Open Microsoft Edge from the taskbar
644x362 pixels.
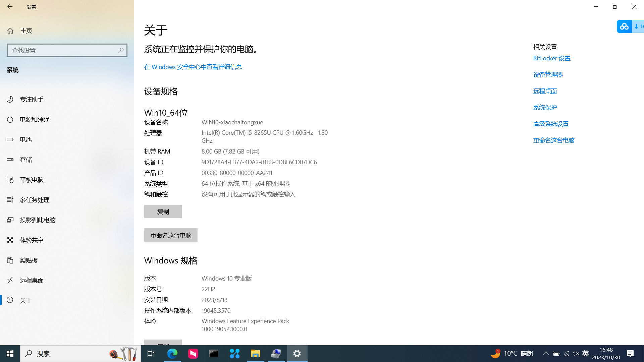tap(172, 353)
